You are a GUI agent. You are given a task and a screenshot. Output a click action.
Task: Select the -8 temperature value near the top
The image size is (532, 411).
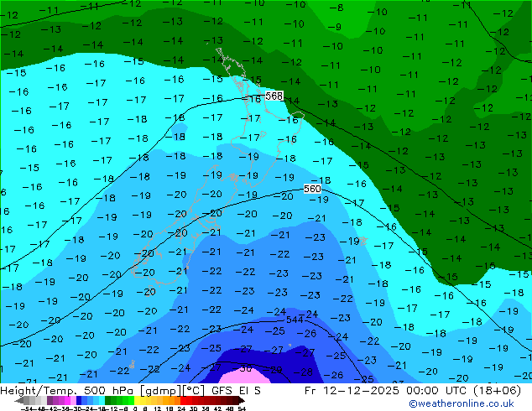pos(336,8)
